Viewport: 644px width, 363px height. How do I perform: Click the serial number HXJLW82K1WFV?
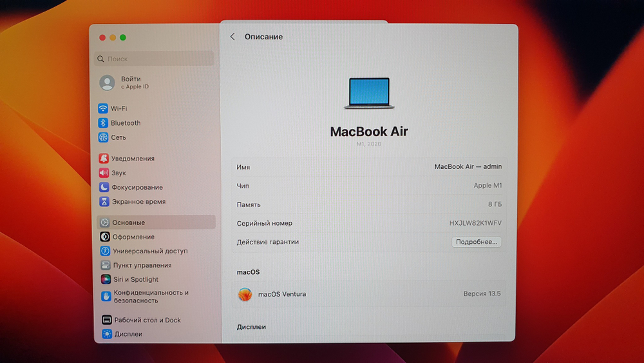475,223
